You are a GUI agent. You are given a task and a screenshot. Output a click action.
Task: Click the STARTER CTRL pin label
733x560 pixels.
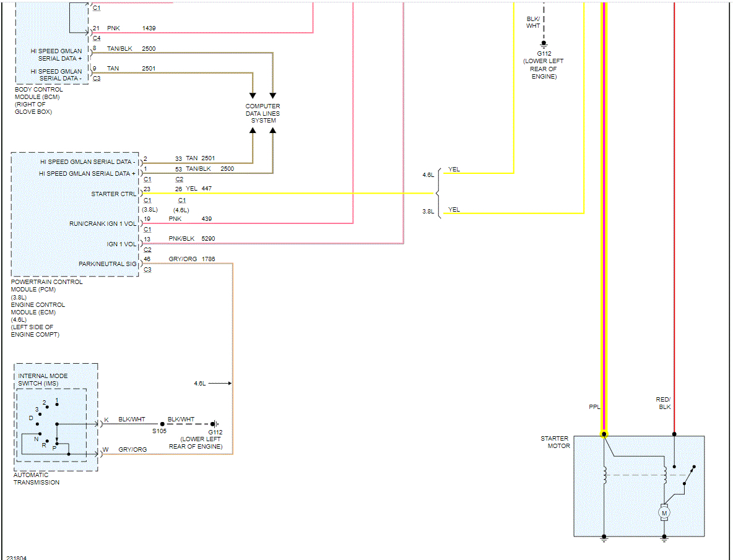113,194
